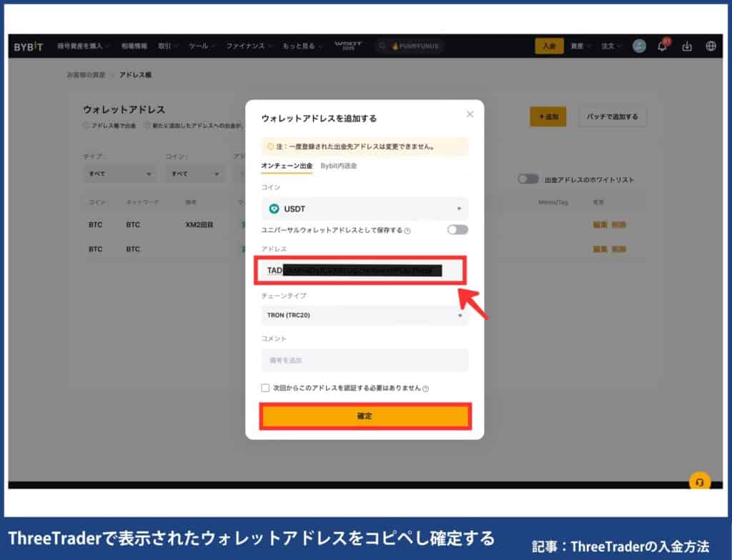This screenshot has width=732, height=560.
Task: Click the コメント input field
Action: [365, 360]
